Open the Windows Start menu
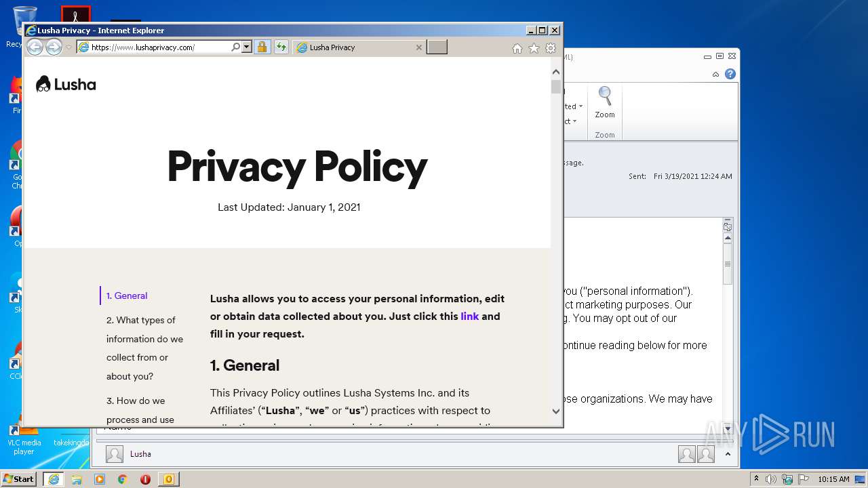868x488 pixels. 19,479
